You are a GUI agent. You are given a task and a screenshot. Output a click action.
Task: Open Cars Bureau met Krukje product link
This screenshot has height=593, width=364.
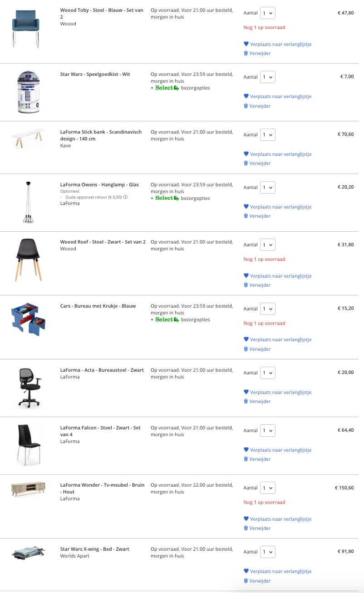tap(98, 306)
